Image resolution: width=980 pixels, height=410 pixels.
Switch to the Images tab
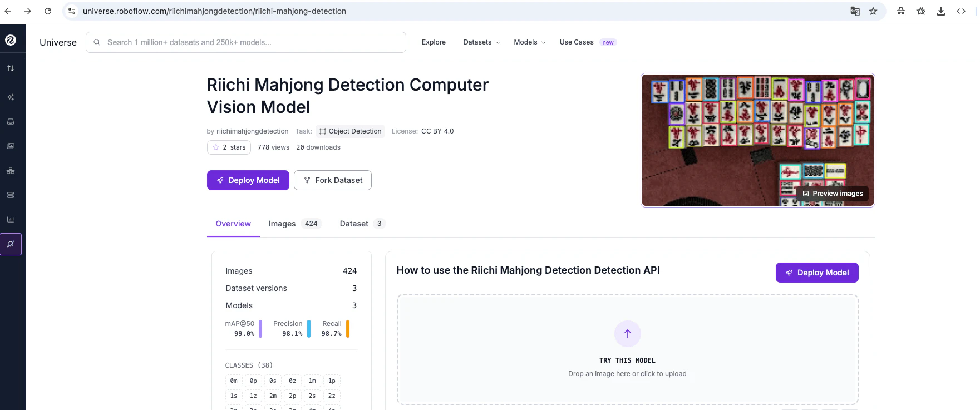295,224
